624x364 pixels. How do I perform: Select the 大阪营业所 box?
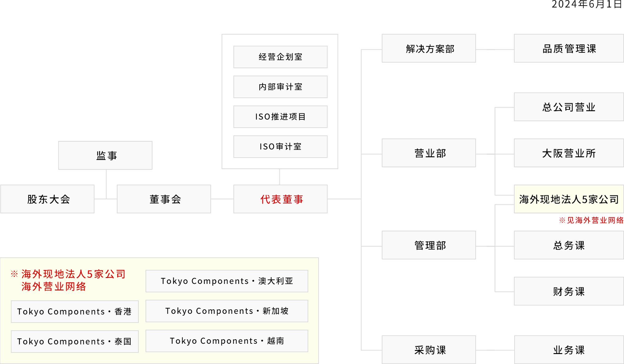(x=569, y=153)
